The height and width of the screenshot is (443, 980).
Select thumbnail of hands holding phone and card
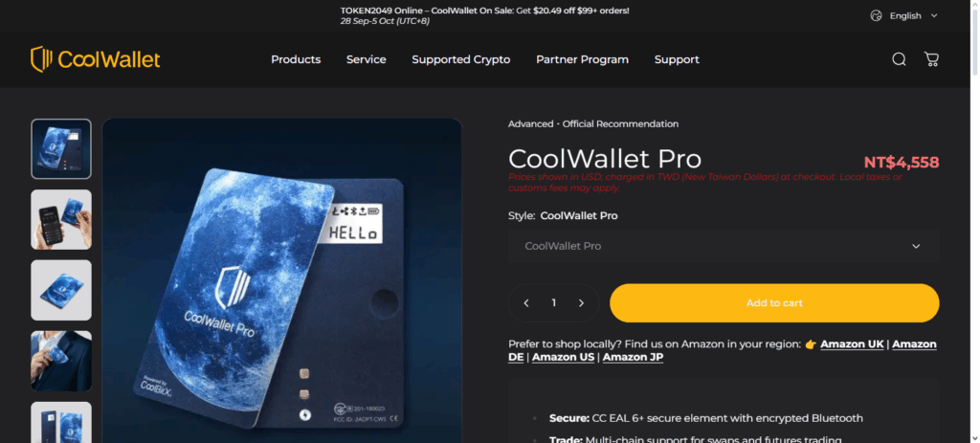(61, 220)
